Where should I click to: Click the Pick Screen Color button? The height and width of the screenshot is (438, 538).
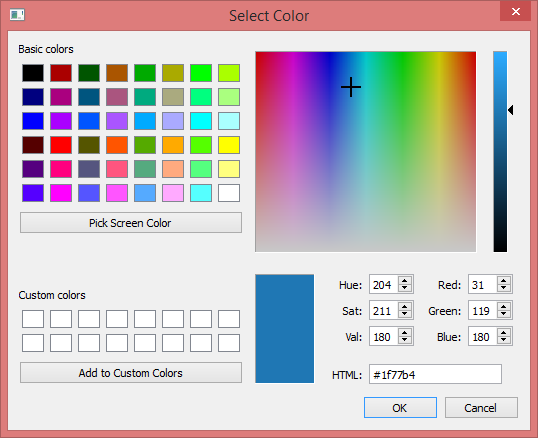(131, 223)
